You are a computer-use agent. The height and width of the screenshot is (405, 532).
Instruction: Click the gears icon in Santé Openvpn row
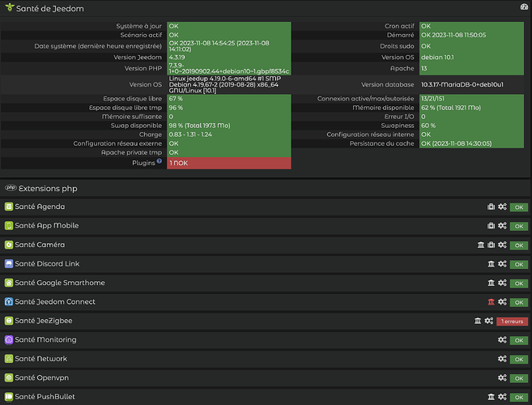tap(502, 377)
